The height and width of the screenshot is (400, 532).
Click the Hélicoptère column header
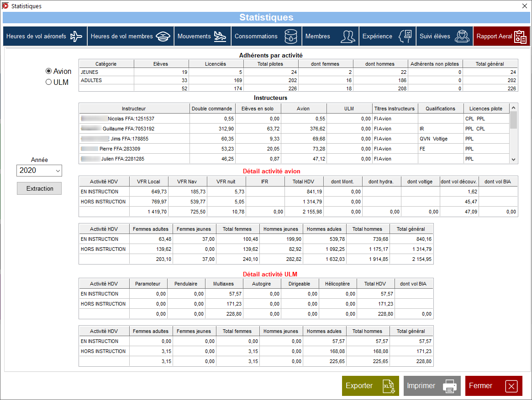(x=337, y=284)
